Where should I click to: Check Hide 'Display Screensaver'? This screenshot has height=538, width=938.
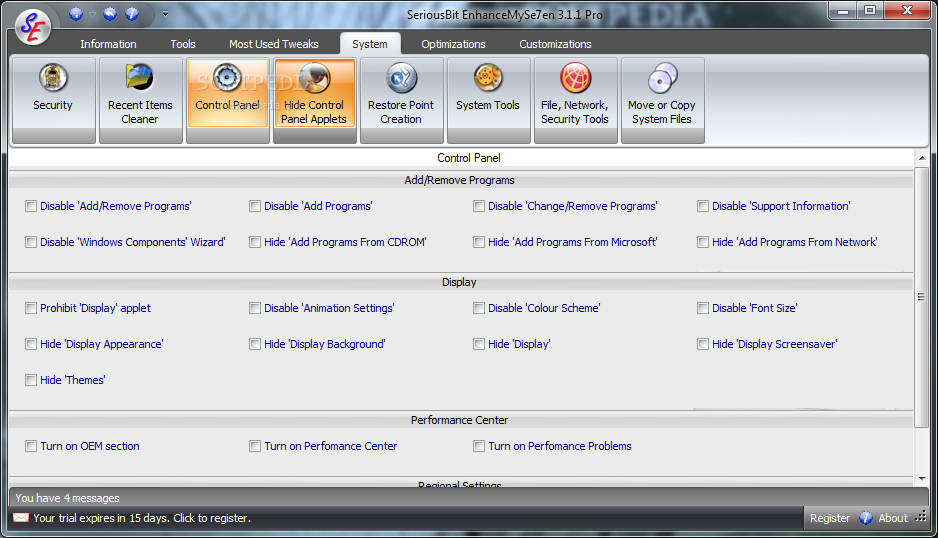[x=703, y=344]
